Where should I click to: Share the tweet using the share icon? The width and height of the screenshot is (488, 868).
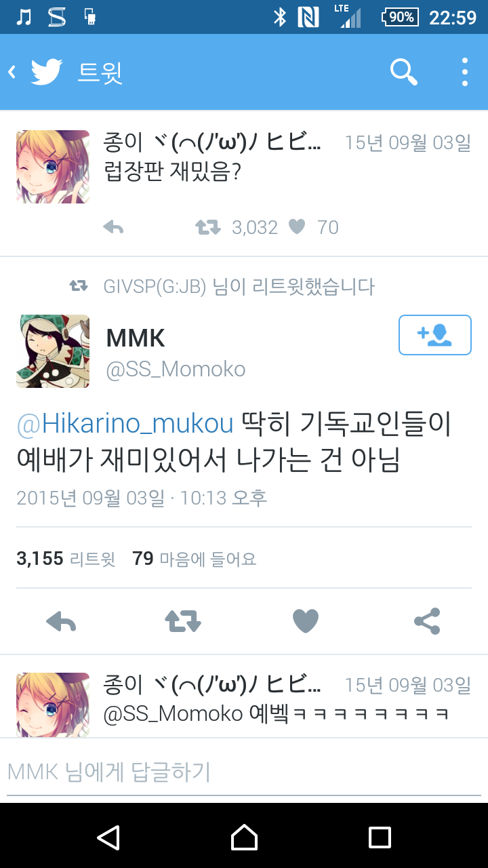[427, 621]
